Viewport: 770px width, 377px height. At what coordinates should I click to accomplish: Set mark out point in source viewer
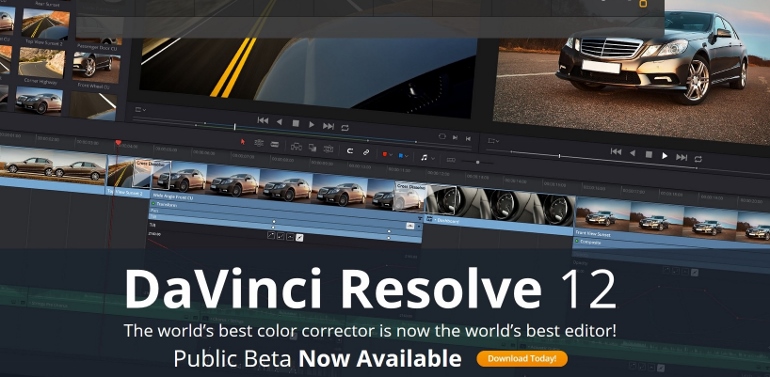coord(468,139)
